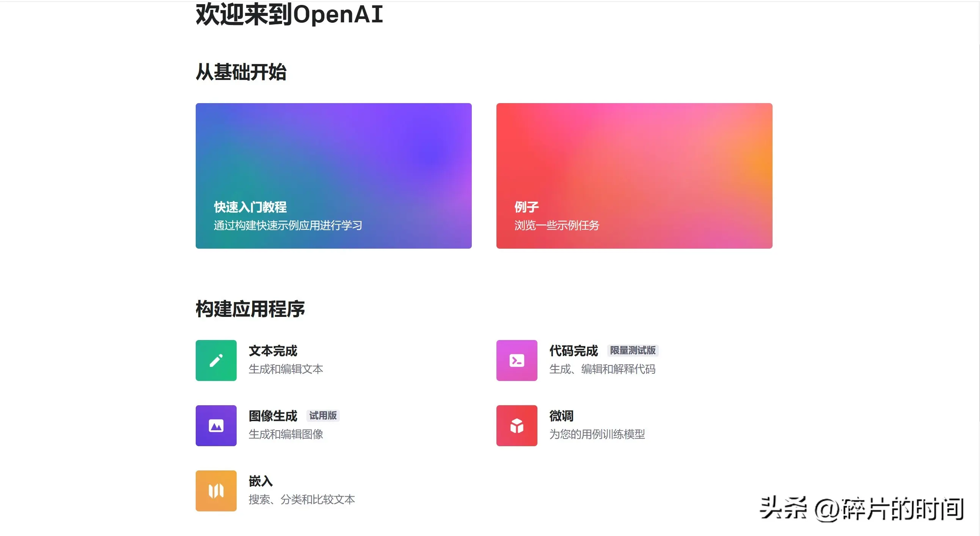980x536 pixels.
Task: Click the 快速入门教程 card title text
Action: (x=250, y=207)
